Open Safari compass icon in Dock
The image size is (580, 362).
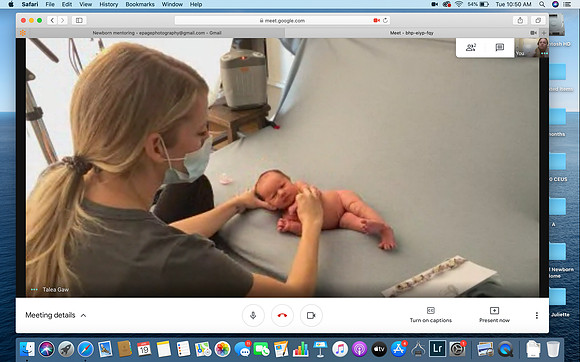(85, 349)
